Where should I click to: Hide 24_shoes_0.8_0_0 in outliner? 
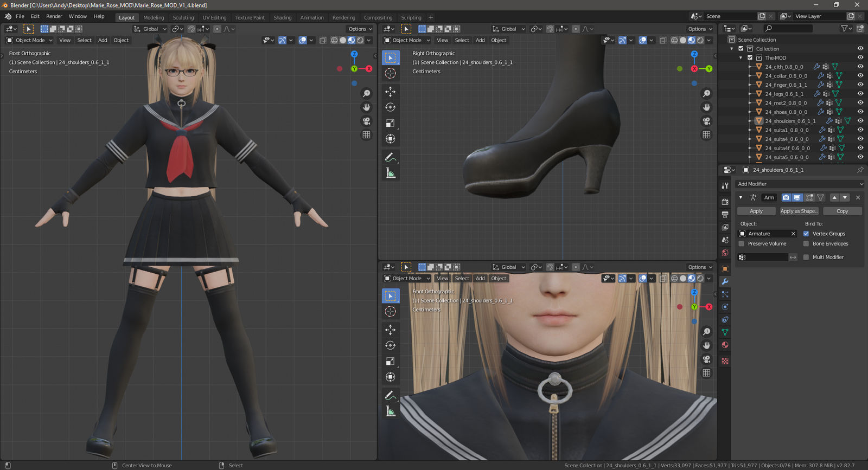(860, 112)
